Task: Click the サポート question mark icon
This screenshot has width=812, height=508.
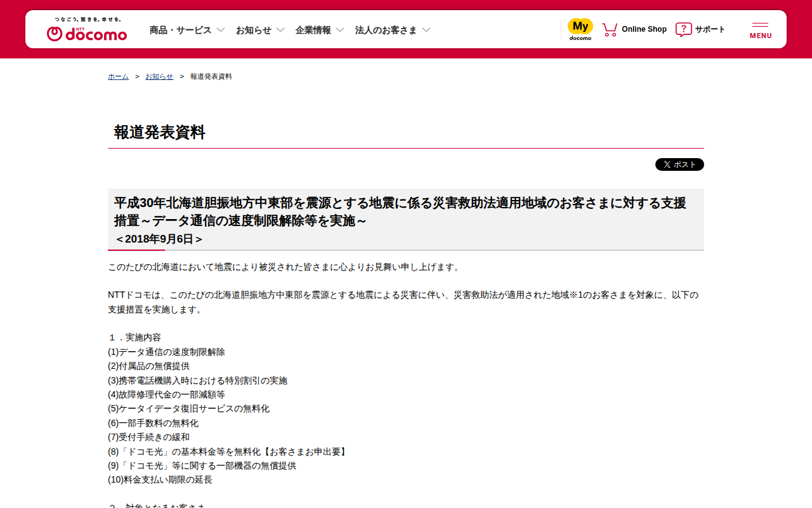Action: [x=683, y=29]
